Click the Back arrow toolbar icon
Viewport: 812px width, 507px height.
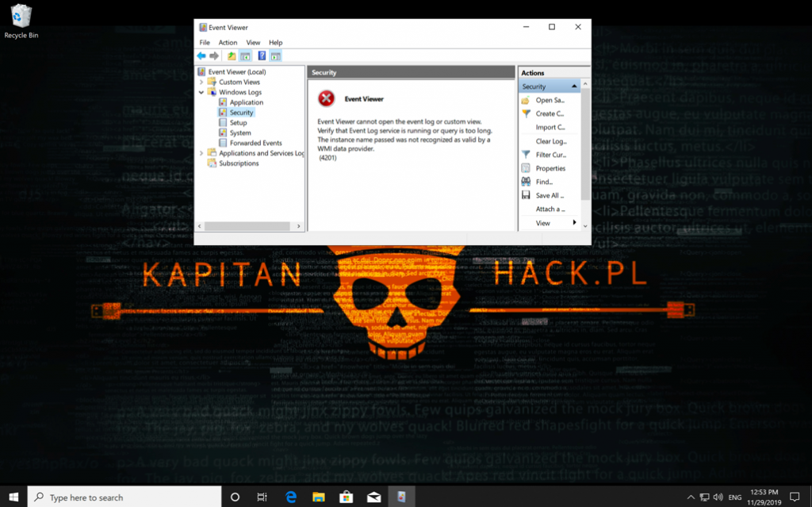[x=201, y=56]
